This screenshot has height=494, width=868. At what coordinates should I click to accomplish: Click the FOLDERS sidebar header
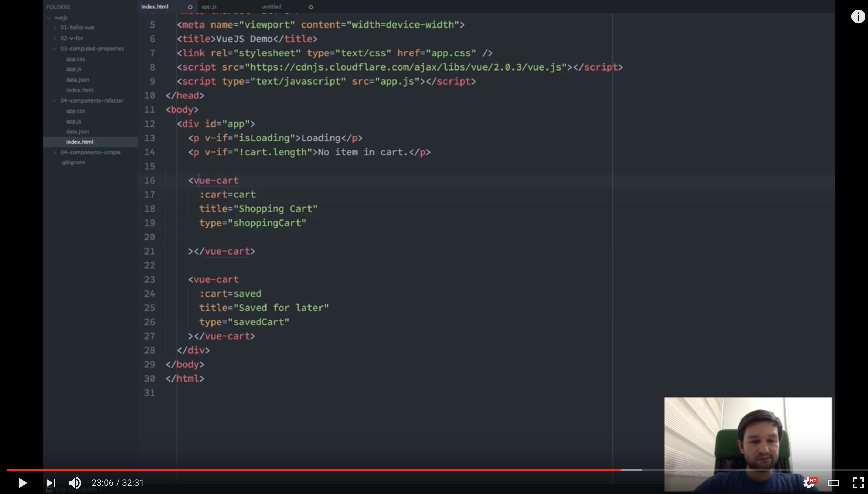(x=58, y=7)
